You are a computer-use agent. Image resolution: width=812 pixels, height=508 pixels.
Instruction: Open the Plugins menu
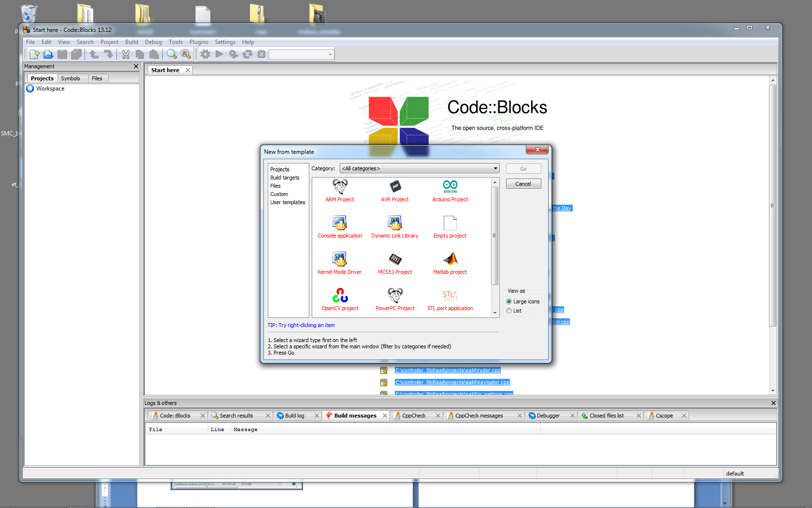tap(199, 42)
